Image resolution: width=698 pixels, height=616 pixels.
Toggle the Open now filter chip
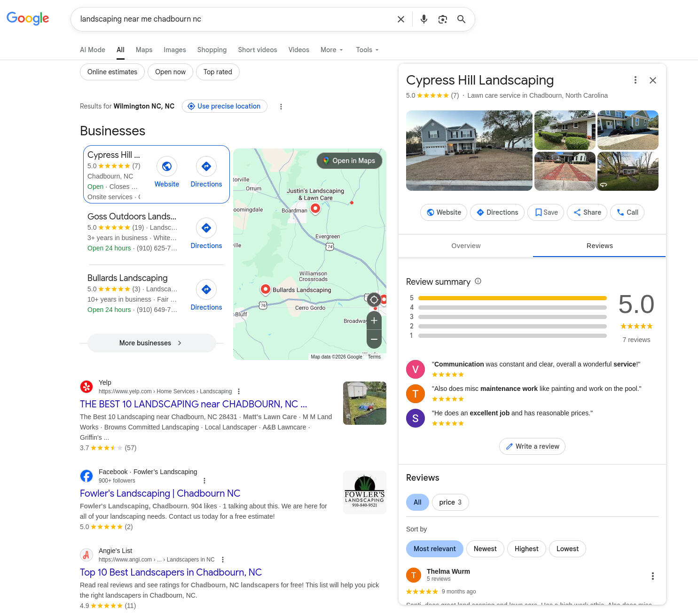click(x=170, y=72)
